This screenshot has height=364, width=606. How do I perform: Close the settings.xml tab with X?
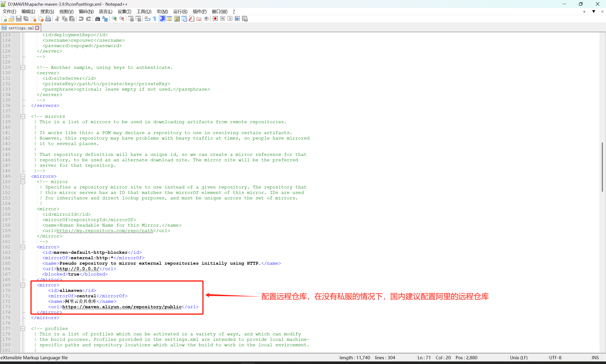37,28
